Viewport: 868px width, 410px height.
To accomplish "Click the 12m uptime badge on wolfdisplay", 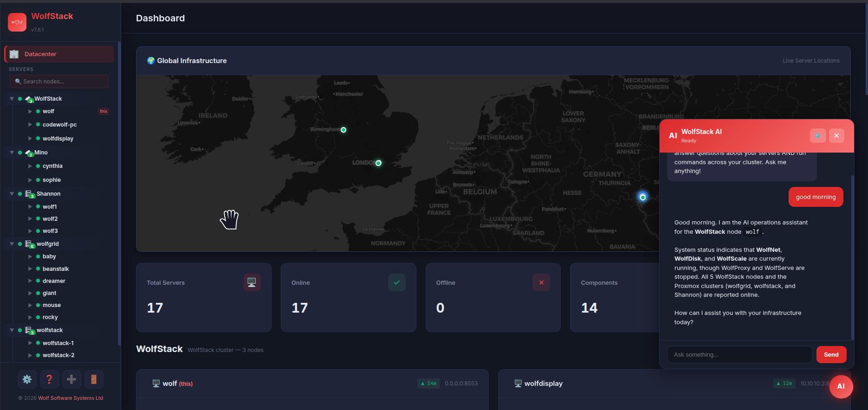I will coord(784,384).
